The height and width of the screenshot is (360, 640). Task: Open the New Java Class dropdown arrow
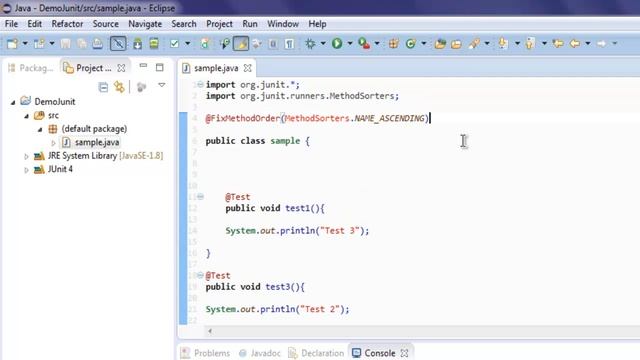(x=424, y=43)
